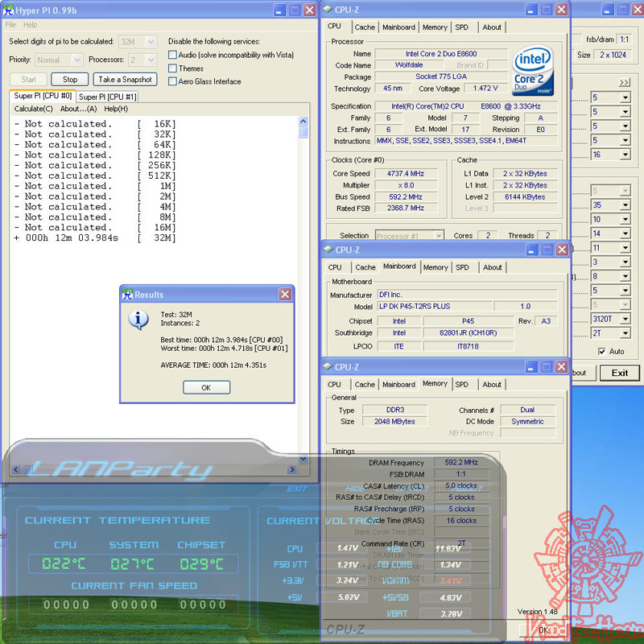Open the Processor #1 selection dropdown

439,236
